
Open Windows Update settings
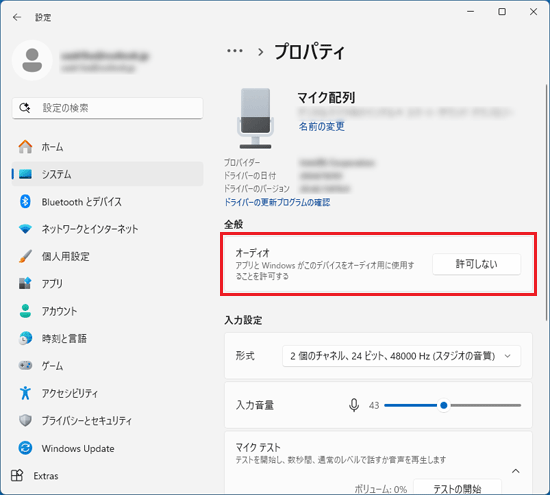107,448
